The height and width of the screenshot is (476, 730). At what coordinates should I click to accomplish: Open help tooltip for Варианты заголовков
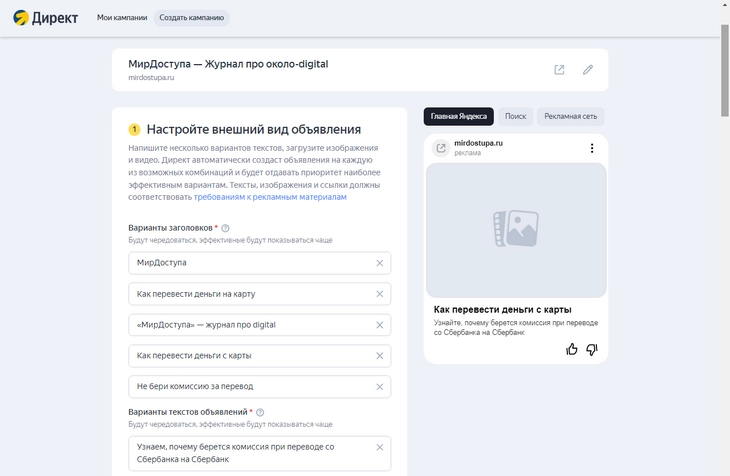[225, 228]
